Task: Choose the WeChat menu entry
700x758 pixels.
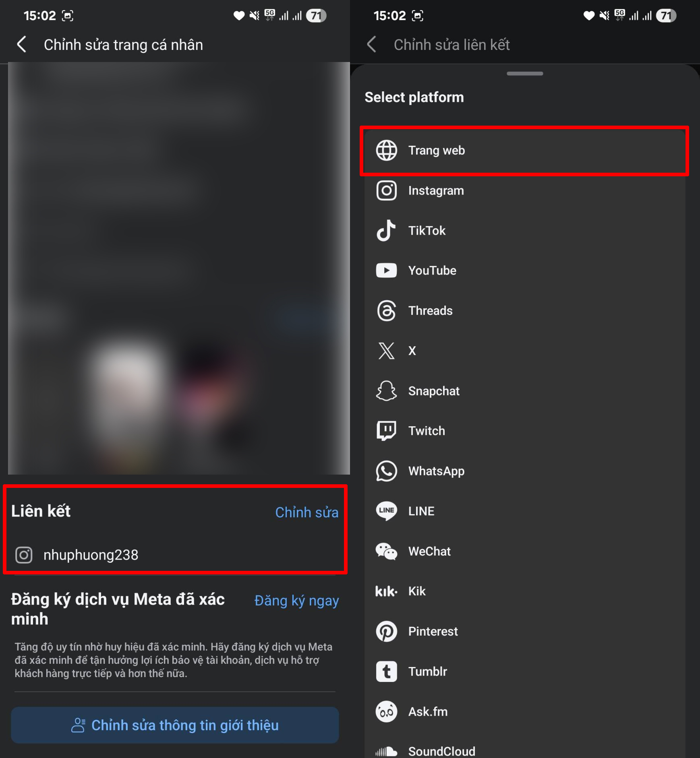Action: tap(525, 551)
